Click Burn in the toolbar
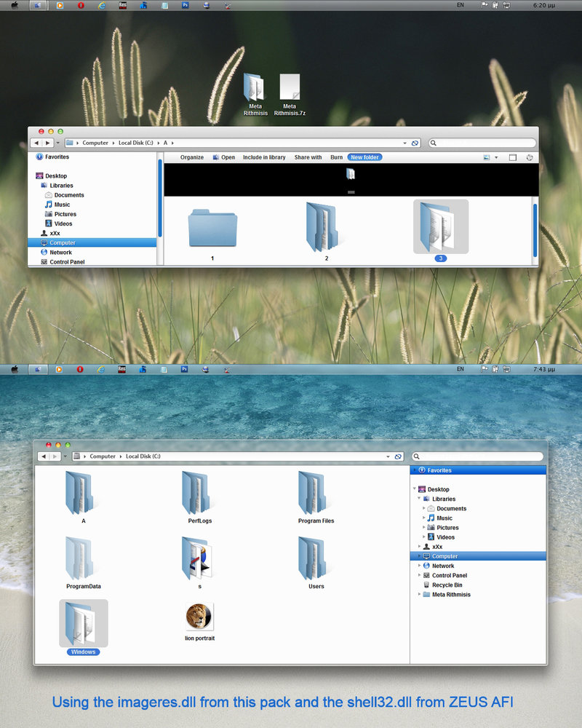This screenshot has height=728, width=582. tap(337, 157)
